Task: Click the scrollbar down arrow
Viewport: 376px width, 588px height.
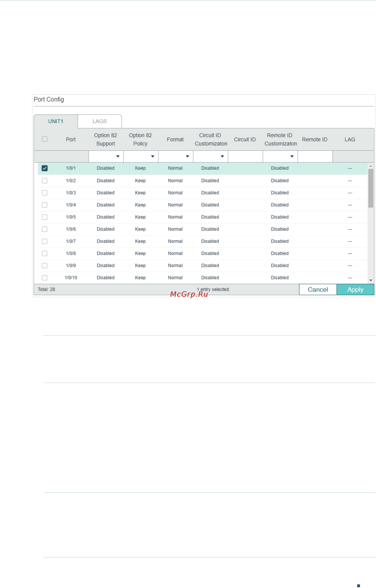Action: 371,280
